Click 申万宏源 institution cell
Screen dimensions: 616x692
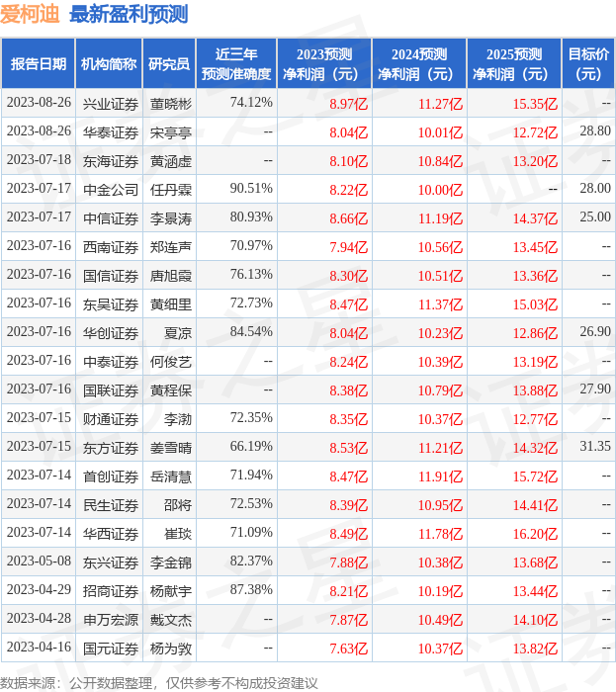[x=111, y=620]
